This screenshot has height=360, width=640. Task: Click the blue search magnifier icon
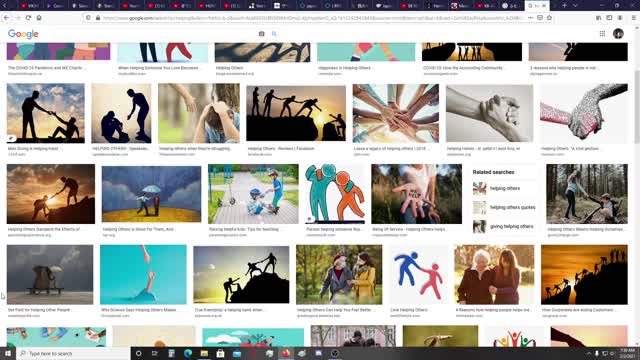tap(274, 34)
